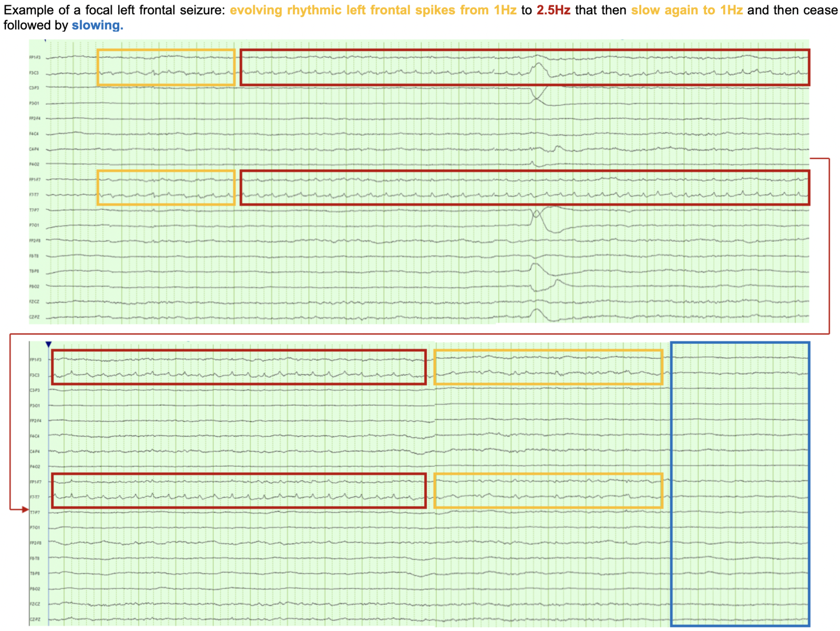Select the blue slowing box in the lower panel

[x=740, y=484]
